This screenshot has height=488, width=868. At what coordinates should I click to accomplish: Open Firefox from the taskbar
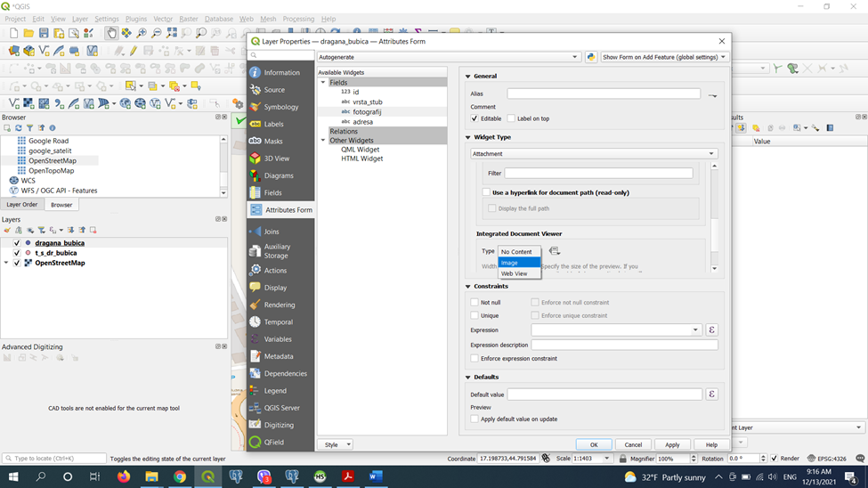[x=124, y=476]
